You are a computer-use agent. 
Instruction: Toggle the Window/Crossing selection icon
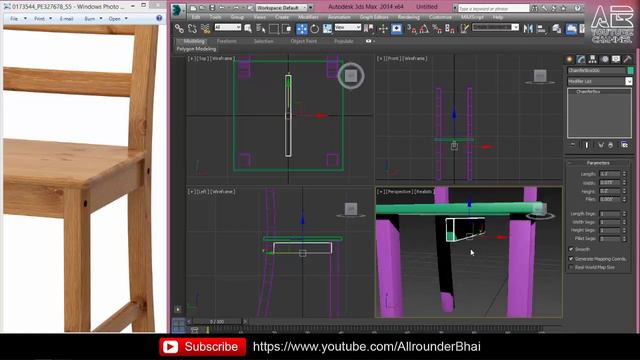(x=287, y=29)
